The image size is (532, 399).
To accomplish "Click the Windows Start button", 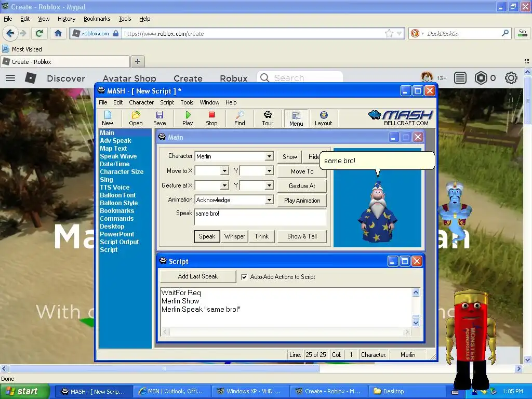I will (x=24, y=391).
